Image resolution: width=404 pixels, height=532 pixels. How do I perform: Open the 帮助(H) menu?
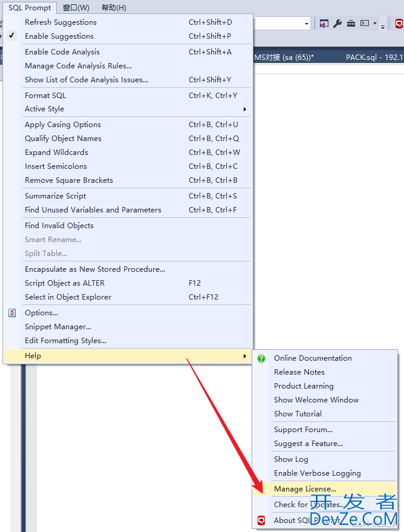(114, 7)
